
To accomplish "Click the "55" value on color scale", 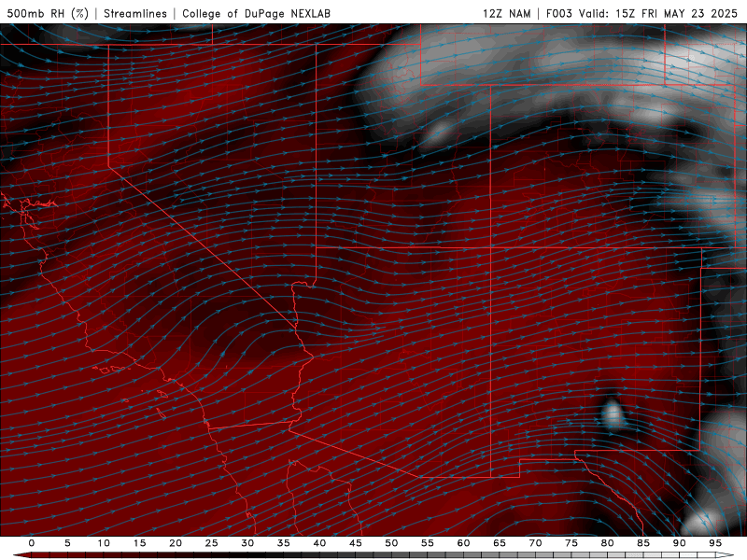I will click(x=428, y=543).
